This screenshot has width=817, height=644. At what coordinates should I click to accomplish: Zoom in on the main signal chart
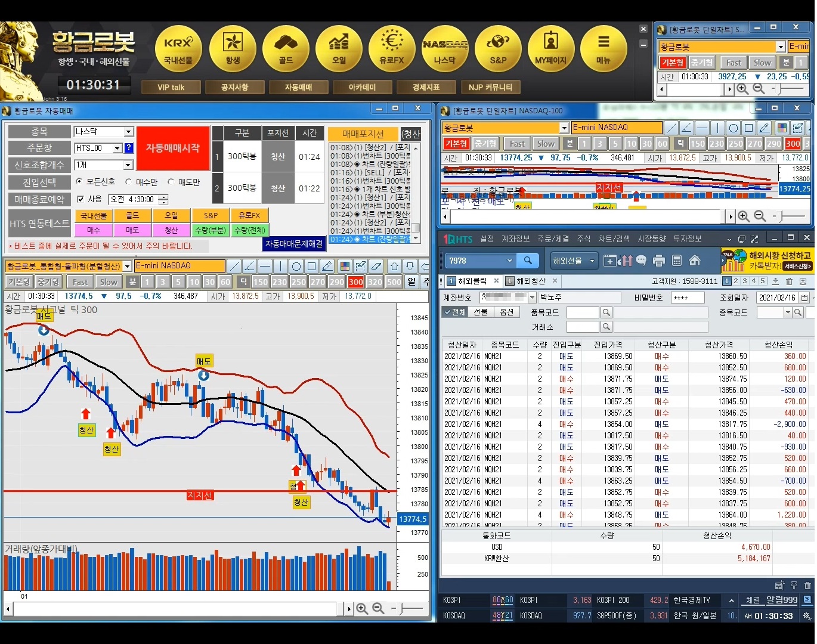pyautogui.click(x=361, y=608)
